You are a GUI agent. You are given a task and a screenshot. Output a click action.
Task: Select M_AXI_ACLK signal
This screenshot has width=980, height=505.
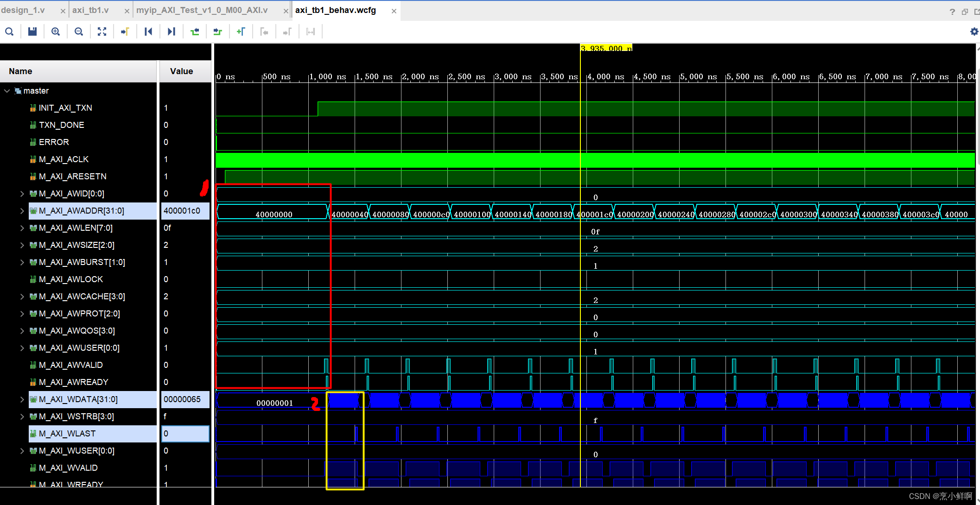click(x=64, y=159)
